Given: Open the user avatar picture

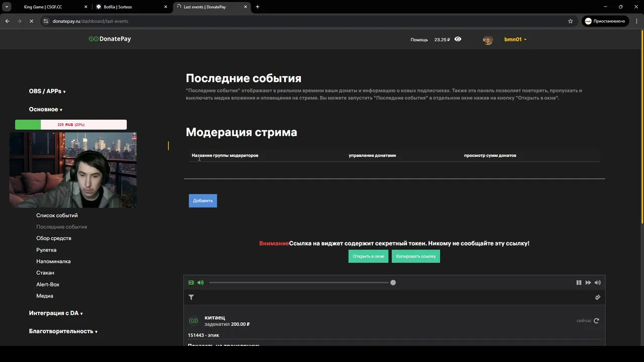Looking at the screenshot, I should (488, 40).
